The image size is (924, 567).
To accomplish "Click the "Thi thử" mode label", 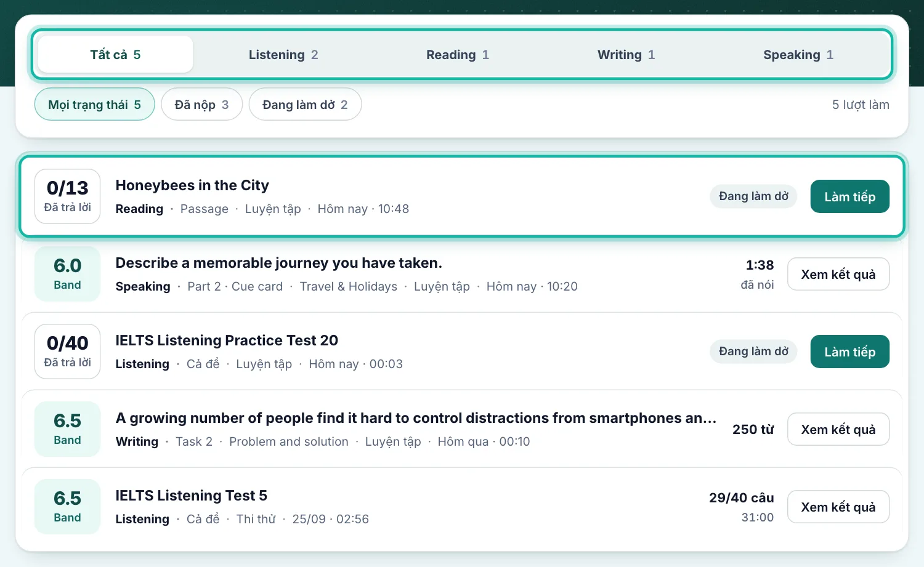I will point(256,519).
